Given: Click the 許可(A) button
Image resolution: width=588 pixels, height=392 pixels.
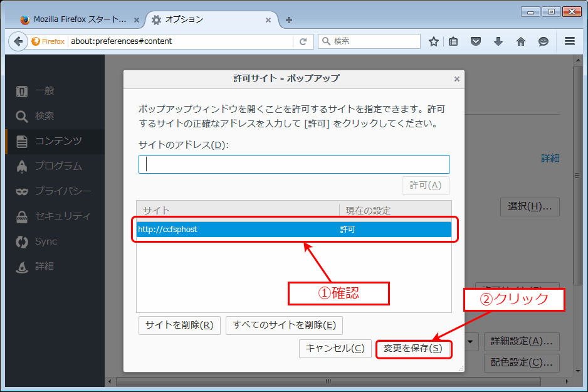Looking at the screenshot, I should [x=426, y=185].
